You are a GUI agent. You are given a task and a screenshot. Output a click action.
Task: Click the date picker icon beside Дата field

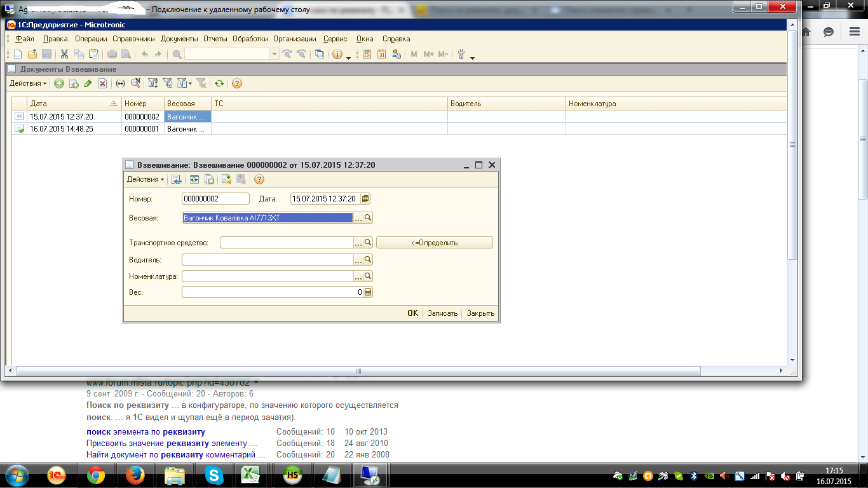[365, 199]
